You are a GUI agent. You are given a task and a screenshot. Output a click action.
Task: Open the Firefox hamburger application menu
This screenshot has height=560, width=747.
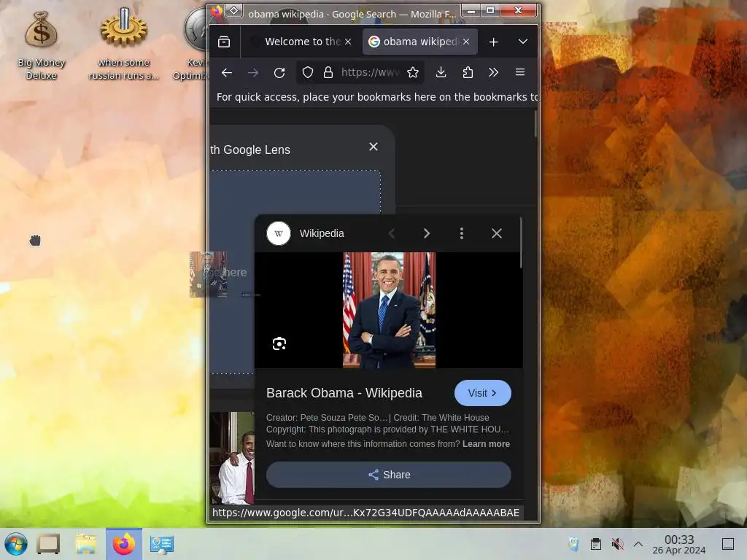[x=520, y=72]
